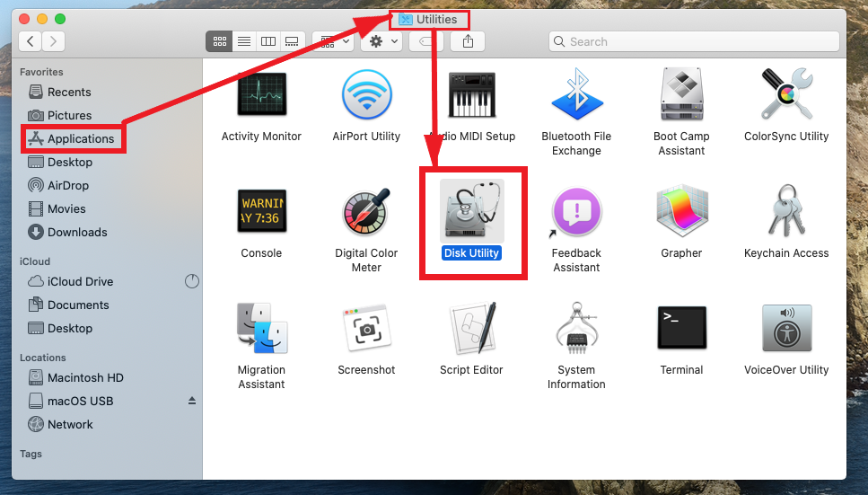Select Digital Color Meter icon
The width and height of the screenshot is (868, 495).
tap(366, 211)
